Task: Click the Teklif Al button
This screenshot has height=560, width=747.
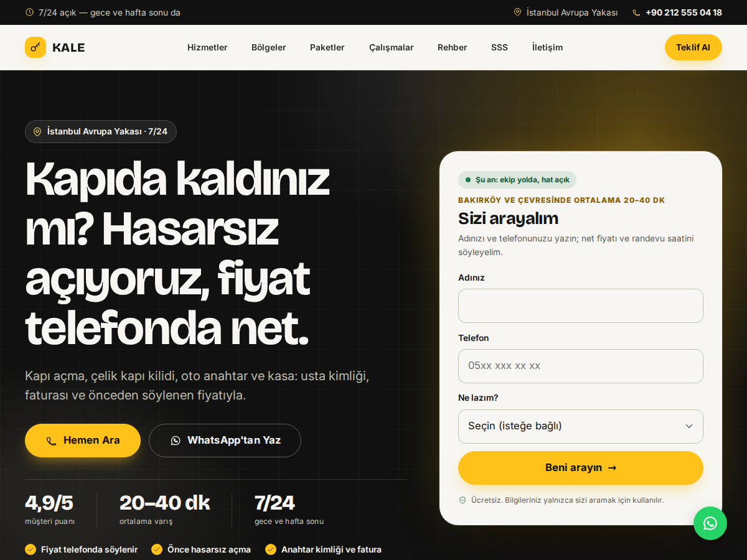Action: tap(693, 47)
